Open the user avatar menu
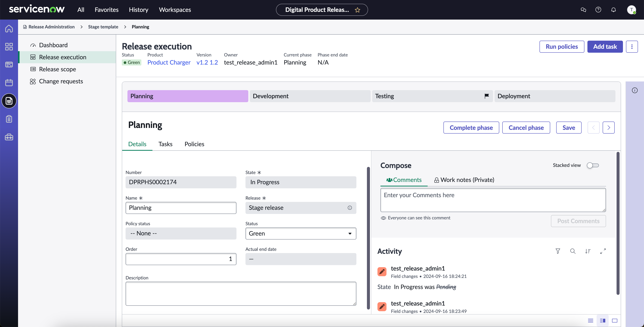The image size is (644, 327). coord(632,10)
